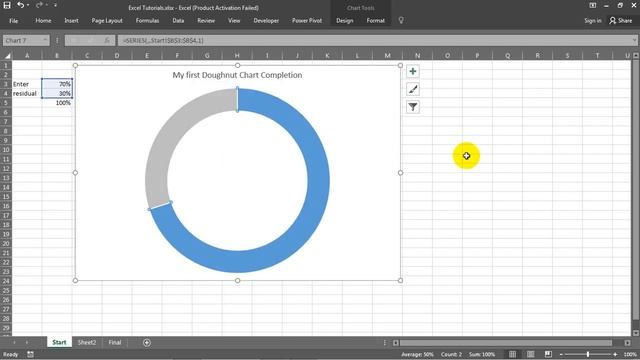Open Quick Access Toolbar customize arrow

coord(55,5)
